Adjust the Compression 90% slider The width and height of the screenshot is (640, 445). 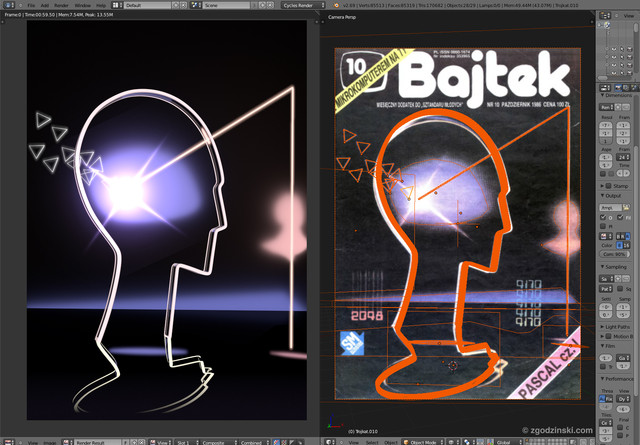(614, 254)
